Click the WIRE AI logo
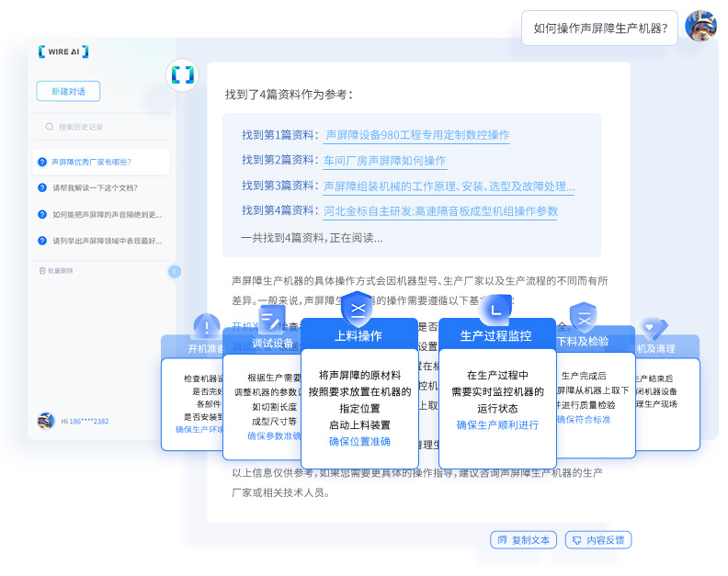The image size is (728, 576). [63, 52]
